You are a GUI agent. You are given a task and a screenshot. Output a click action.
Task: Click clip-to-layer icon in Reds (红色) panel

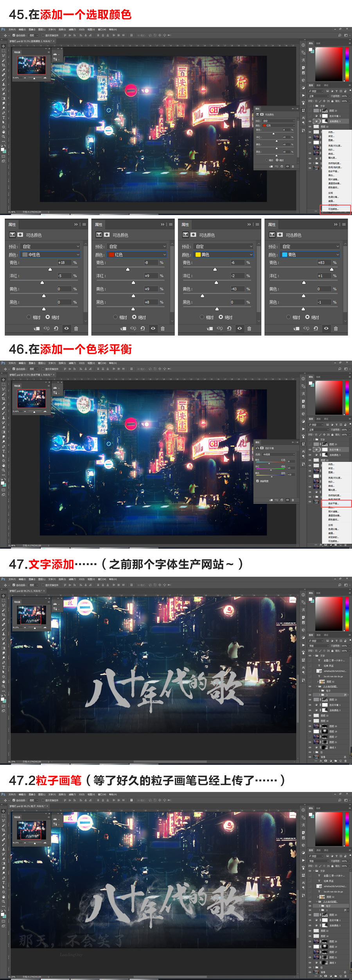coord(123,328)
